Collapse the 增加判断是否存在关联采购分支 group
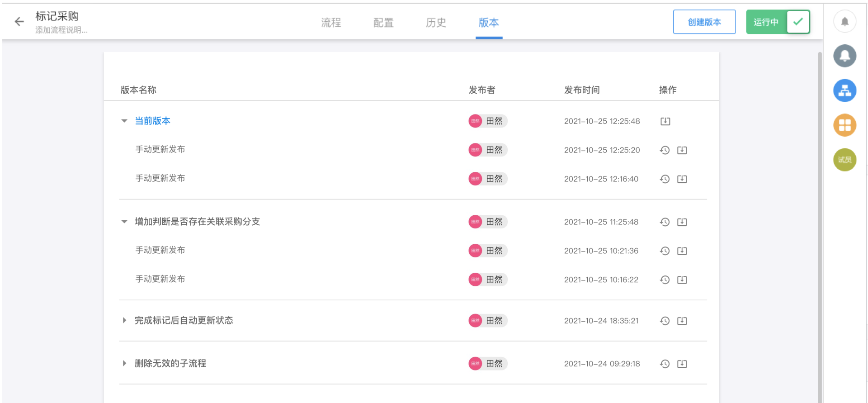The height and width of the screenshot is (403, 868). [x=124, y=222]
